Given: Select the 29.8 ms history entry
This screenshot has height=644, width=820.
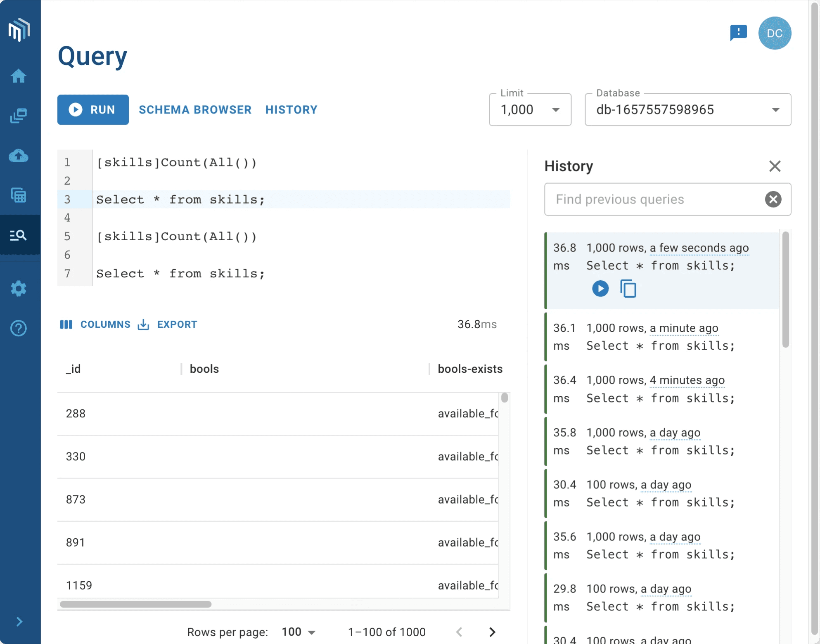Looking at the screenshot, I should tap(661, 597).
